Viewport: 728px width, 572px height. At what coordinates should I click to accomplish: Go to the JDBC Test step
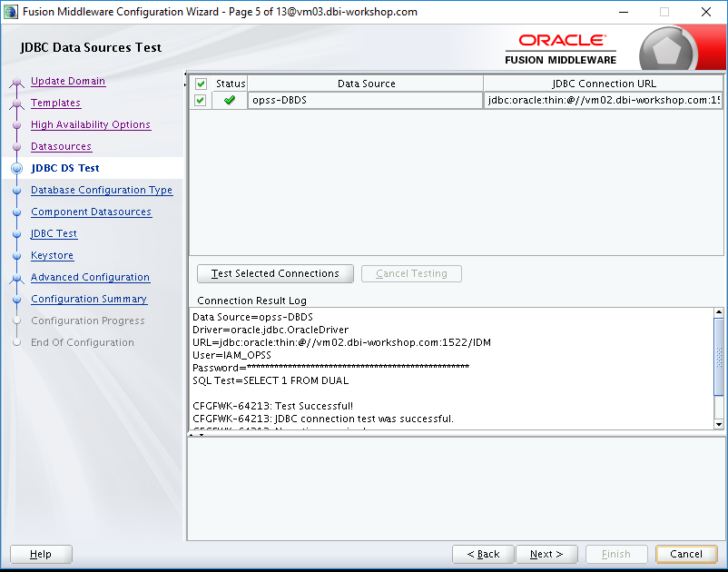click(54, 233)
